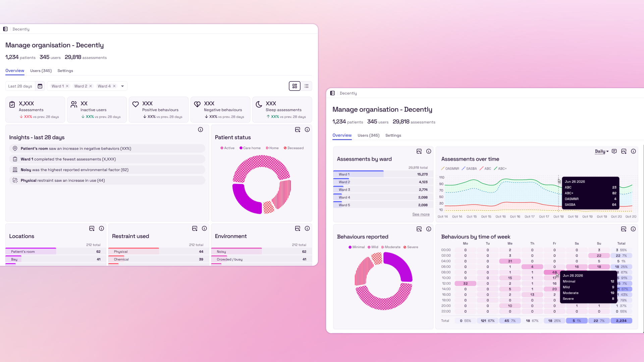This screenshot has height=362, width=644.
Task: Remove Ward 2 filter chip
Action: [91, 86]
